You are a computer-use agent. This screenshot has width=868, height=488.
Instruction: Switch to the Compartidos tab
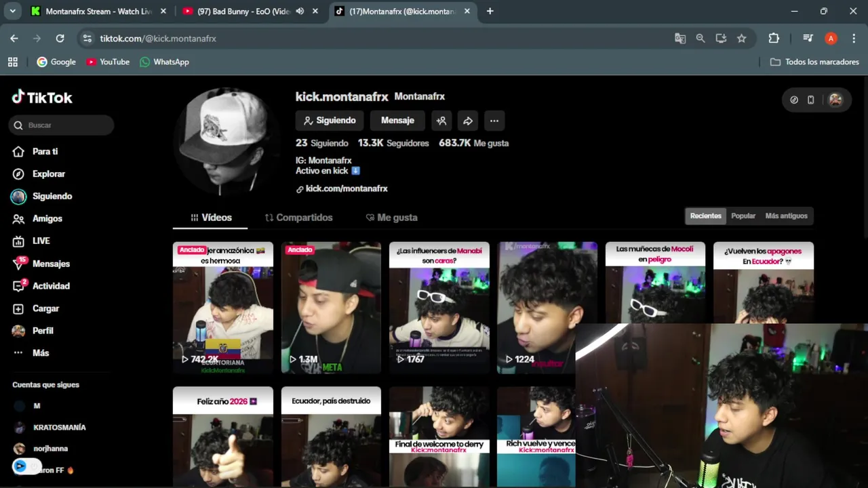[298, 218]
